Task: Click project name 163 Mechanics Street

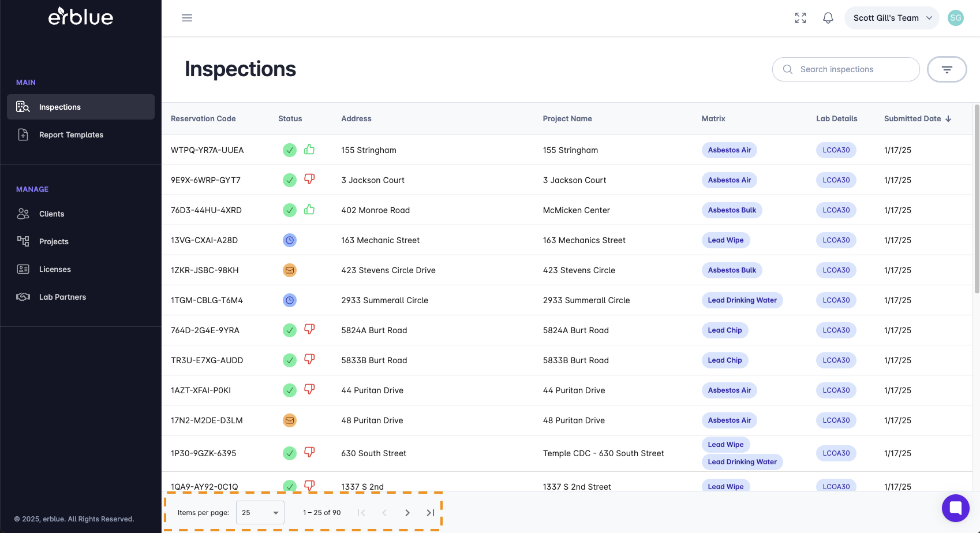Action: tap(584, 240)
